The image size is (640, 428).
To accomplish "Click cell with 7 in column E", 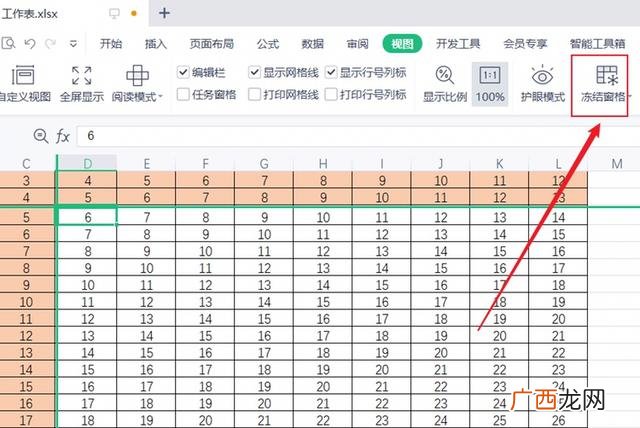I will pyautogui.click(x=147, y=216).
